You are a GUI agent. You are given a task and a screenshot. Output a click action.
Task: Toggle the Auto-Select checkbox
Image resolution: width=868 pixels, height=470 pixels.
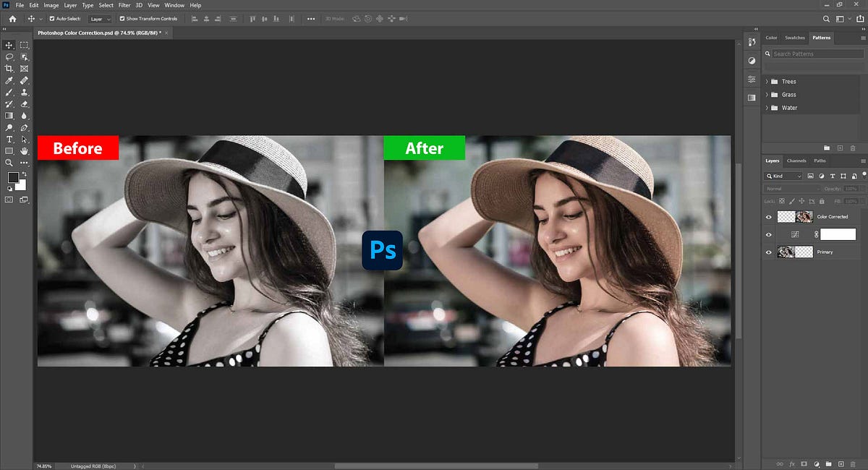(52, 19)
